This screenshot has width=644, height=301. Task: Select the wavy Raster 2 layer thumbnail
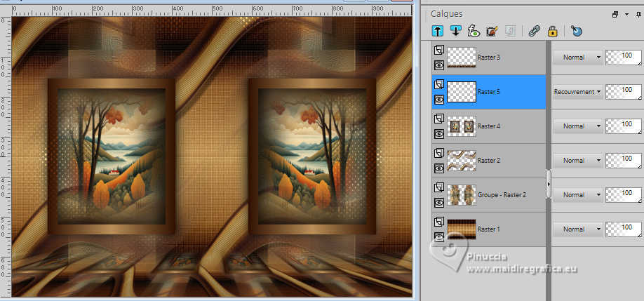(461, 161)
